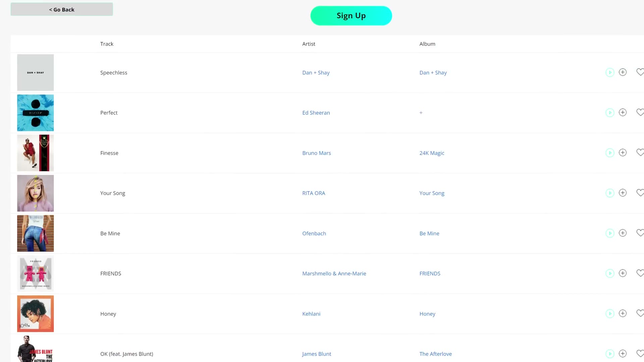Viewport: 644px width, 362px height.
Task: Play the track Perfect
Action: point(610,113)
